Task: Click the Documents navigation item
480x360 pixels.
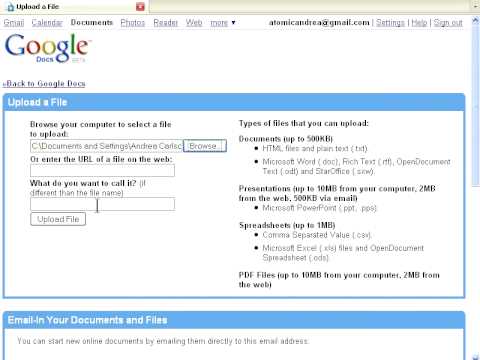Action: [x=92, y=23]
